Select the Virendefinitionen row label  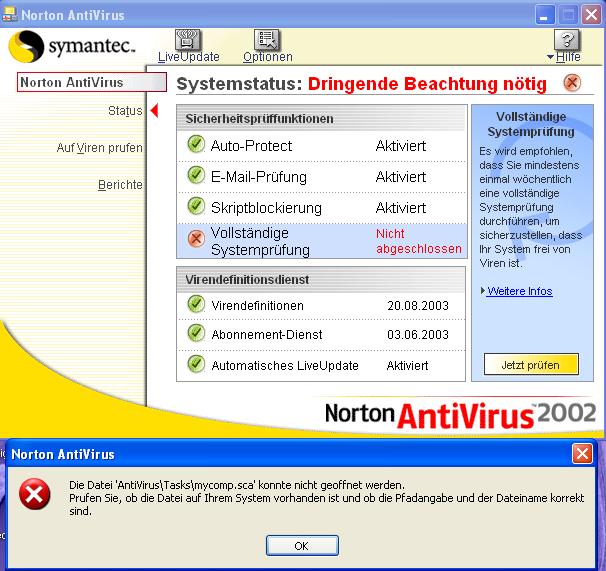257,306
